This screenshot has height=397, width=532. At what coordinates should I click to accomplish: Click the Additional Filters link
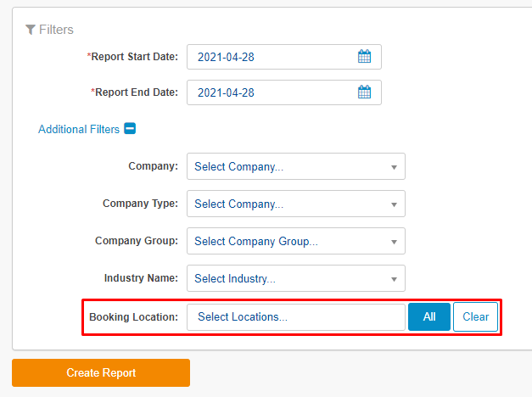pyautogui.click(x=79, y=129)
